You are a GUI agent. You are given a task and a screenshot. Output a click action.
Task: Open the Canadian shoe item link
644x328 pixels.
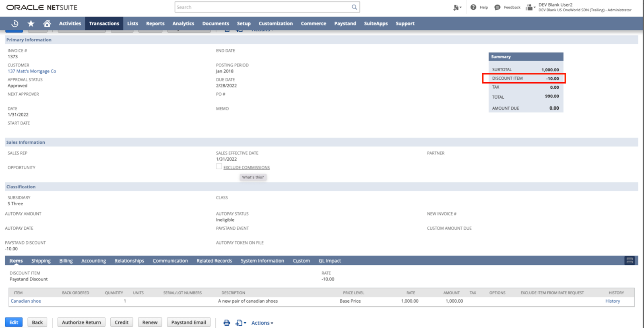26,301
